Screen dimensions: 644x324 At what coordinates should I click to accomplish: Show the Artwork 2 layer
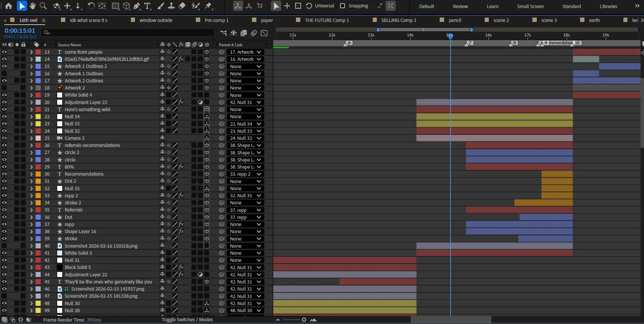(x=4, y=88)
